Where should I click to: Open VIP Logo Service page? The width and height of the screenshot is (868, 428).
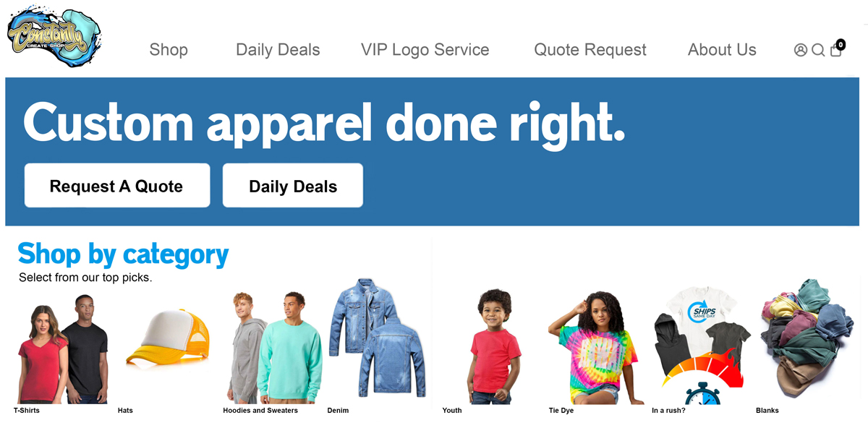425,50
